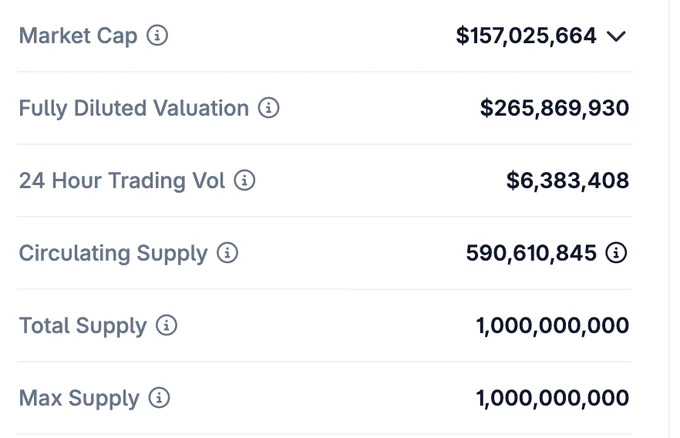Click the $6,383,408 trading volume value

[568, 180]
